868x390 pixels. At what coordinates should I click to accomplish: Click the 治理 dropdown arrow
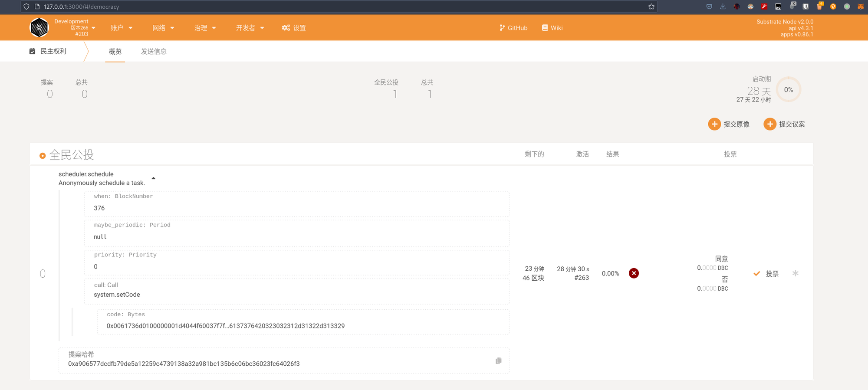click(214, 28)
